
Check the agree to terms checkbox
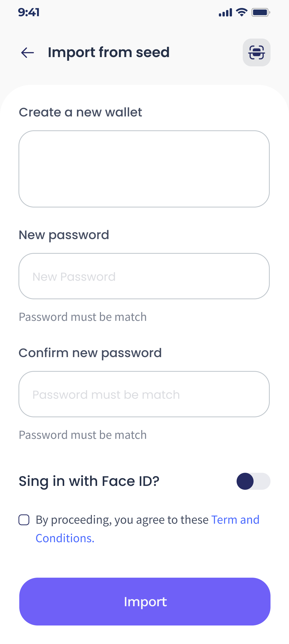click(24, 520)
